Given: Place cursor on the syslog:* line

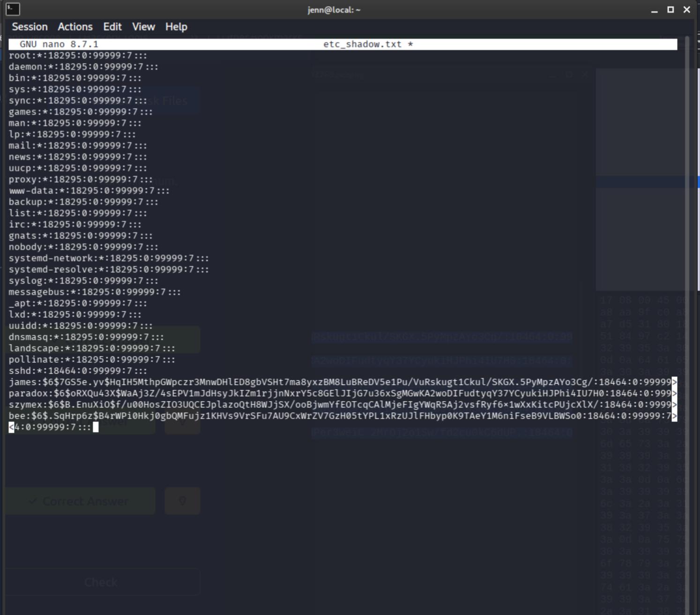Looking at the screenshot, I should (83, 280).
